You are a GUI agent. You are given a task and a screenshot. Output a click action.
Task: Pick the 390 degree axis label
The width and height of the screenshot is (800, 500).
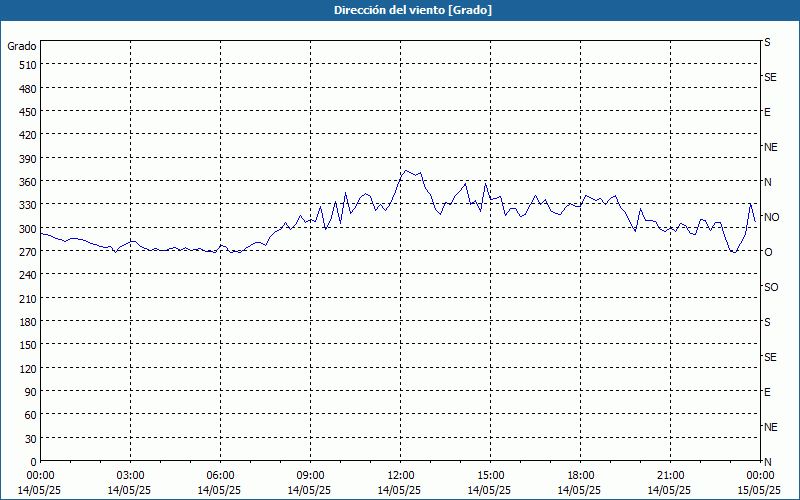(28, 159)
